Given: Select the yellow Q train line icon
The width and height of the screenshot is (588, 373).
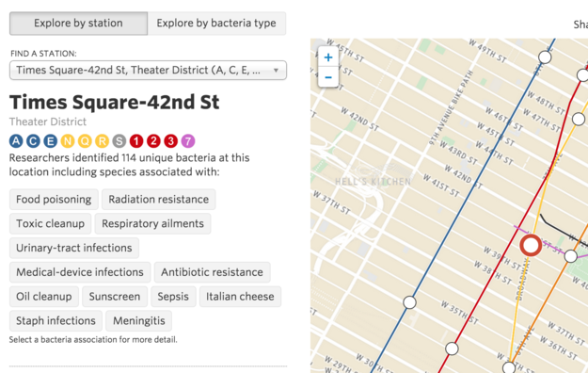Looking at the screenshot, I should (85, 141).
